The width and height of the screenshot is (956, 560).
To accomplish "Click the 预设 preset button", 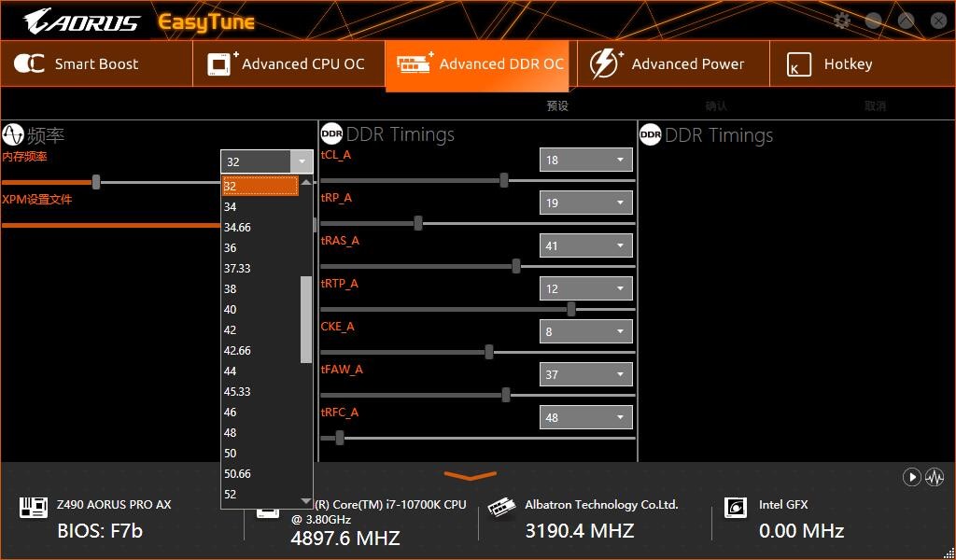I will coord(557,106).
